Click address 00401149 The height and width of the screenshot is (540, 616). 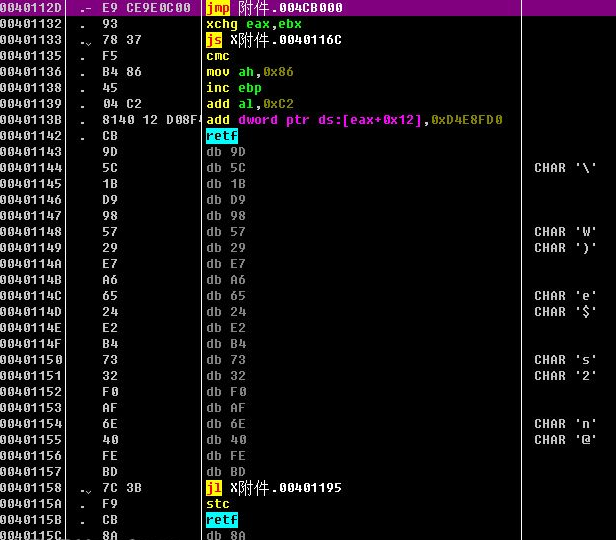coord(31,248)
